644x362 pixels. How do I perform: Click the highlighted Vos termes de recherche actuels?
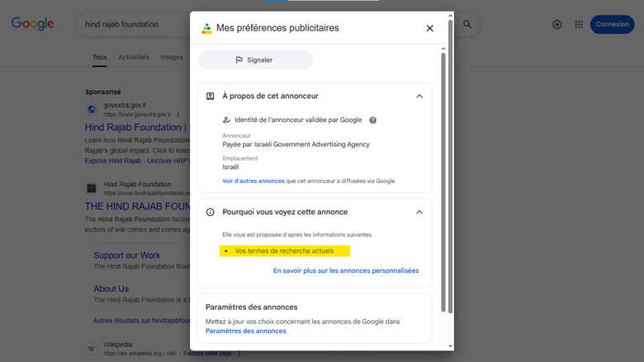(x=284, y=251)
